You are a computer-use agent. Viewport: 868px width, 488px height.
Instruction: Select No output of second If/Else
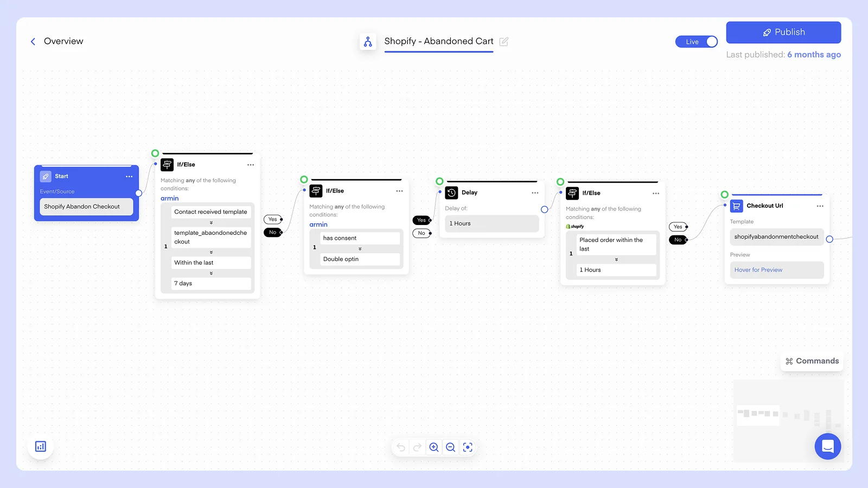tap(422, 233)
